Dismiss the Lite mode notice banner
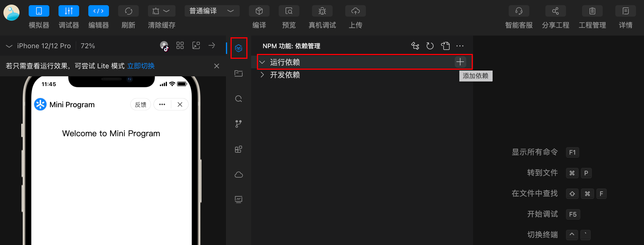 [x=217, y=66]
